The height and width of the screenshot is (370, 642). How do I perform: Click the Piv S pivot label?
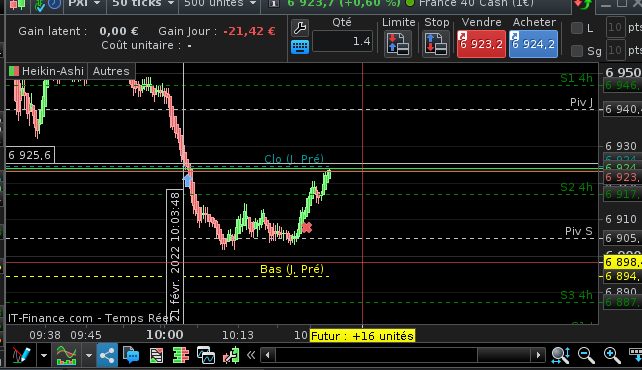click(579, 231)
